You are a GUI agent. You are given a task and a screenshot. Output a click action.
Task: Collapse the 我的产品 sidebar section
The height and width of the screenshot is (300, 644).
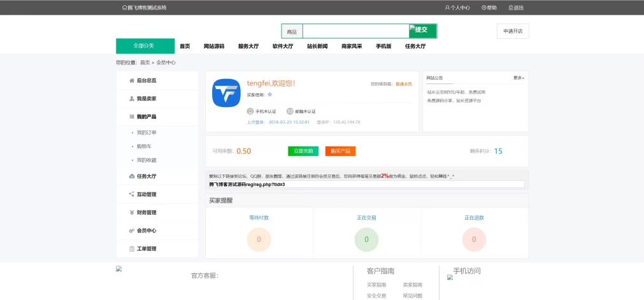click(146, 117)
